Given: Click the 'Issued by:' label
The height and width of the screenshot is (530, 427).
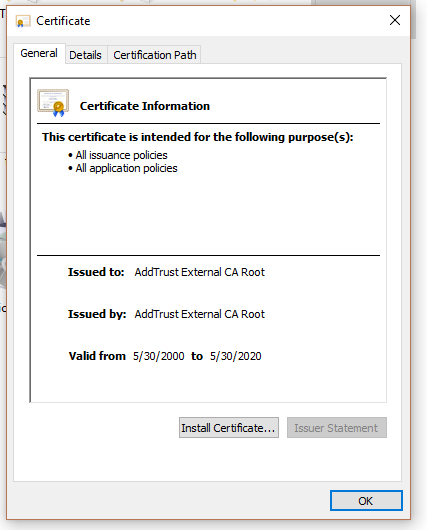Looking at the screenshot, I should pyautogui.click(x=97, y=314).
